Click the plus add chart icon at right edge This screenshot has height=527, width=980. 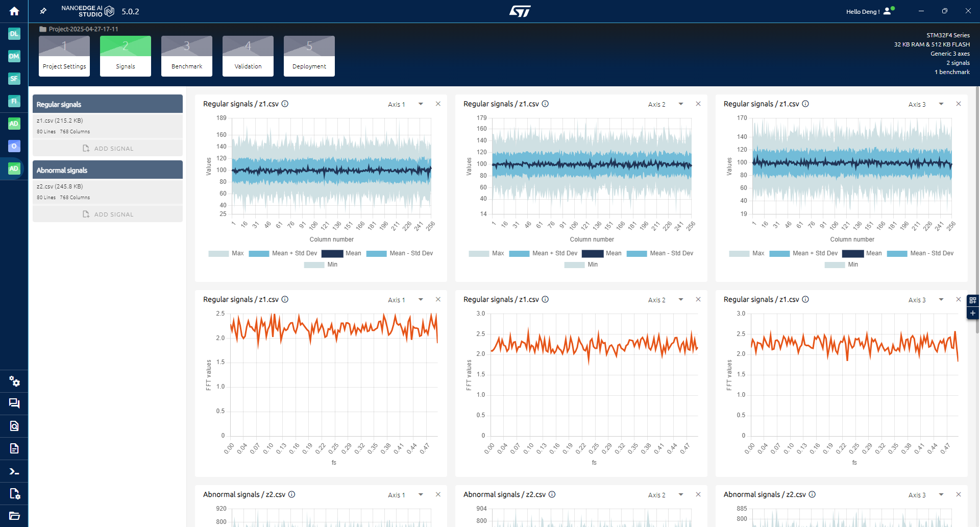pyautogui.click(x=973, y=313)
